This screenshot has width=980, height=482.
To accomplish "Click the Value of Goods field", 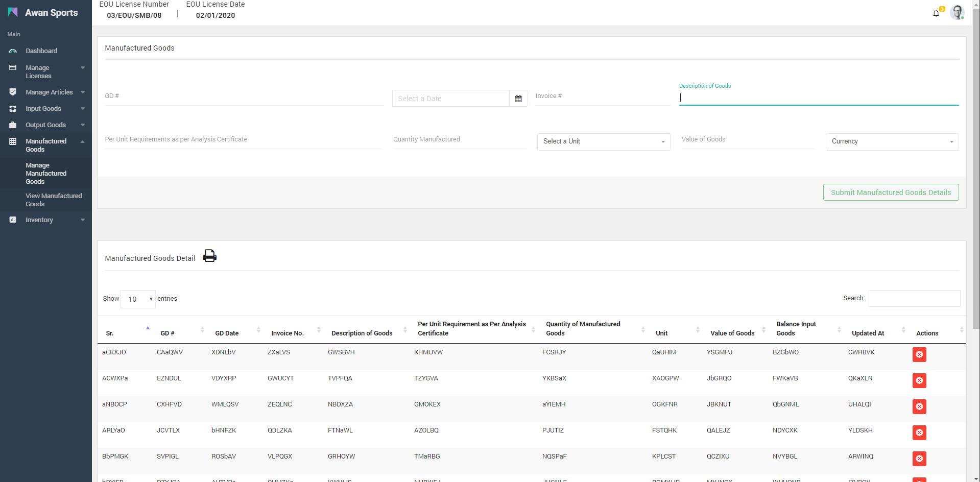I will click(748, 140).
